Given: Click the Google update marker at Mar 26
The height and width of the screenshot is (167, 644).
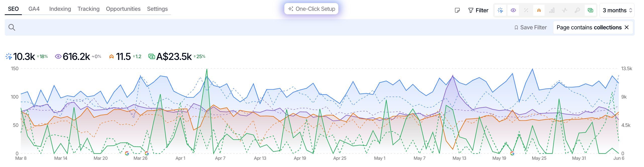Looking at the screenshot, I should pyautogui.click(x=147, y=153).
